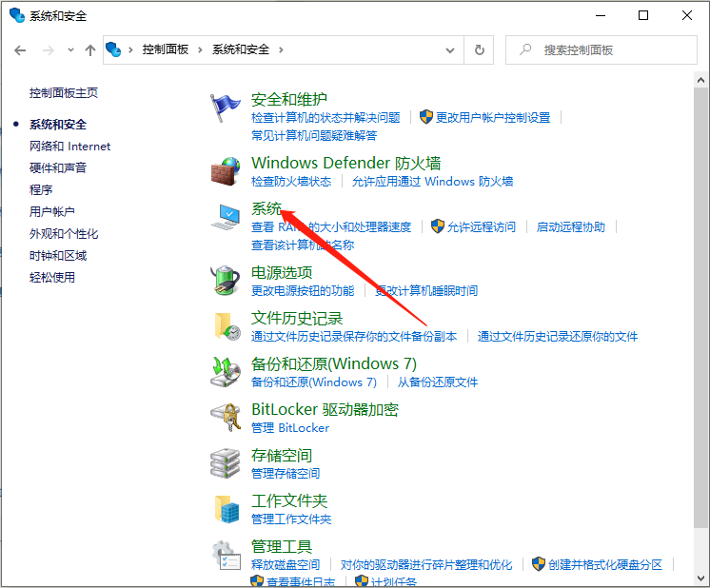Click the System computer monitor icon
This screenshot has width=710, height=588.
[x=225, y=217]
